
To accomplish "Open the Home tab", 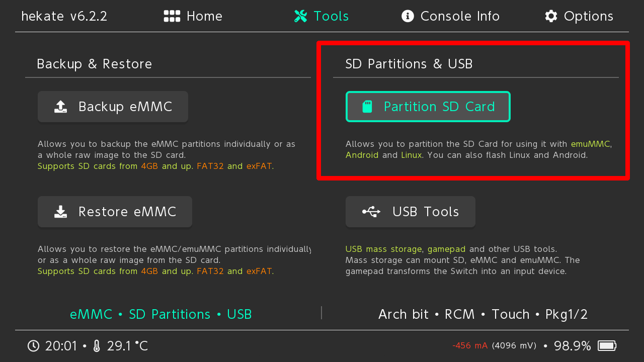I will (x=193, y=16).
